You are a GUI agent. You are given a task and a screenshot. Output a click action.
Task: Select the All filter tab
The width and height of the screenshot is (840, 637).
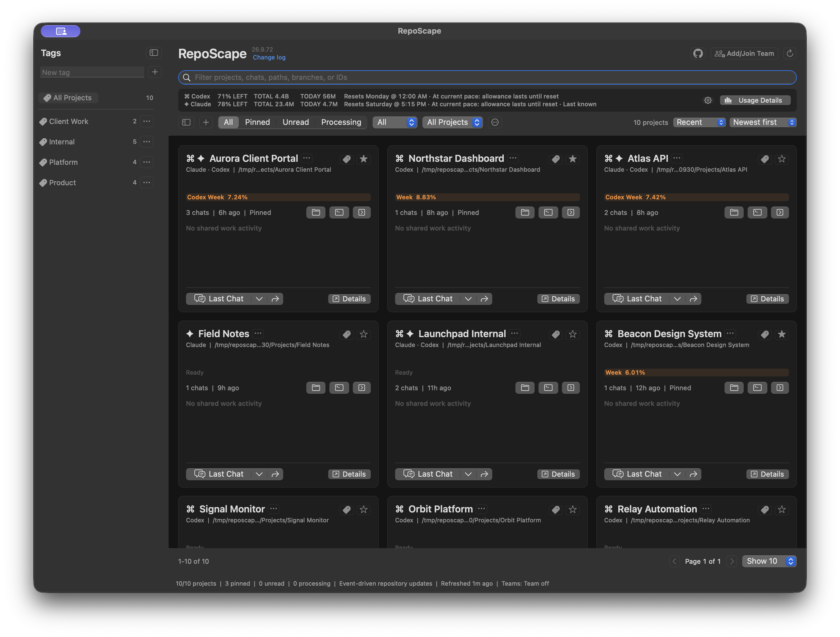228,122
